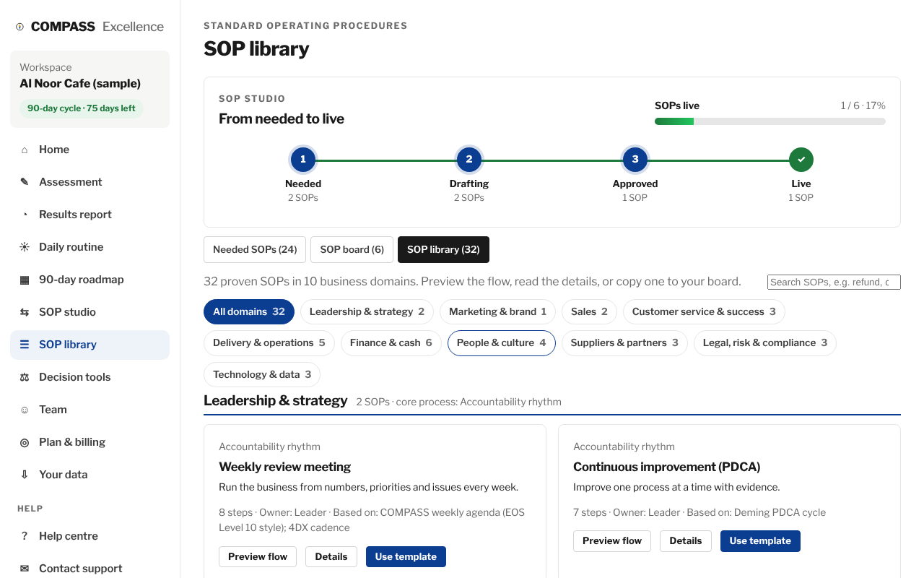The height and width of the screenshot is (578, 924).
Task: Click the SOP library list icon
Action: point(25,345)
